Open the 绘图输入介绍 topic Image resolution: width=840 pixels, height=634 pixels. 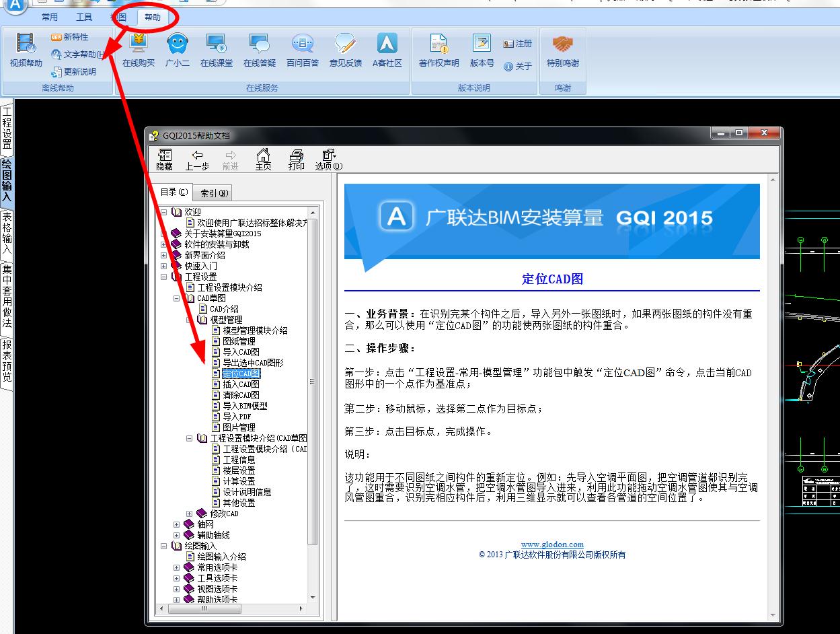(221, 557)
